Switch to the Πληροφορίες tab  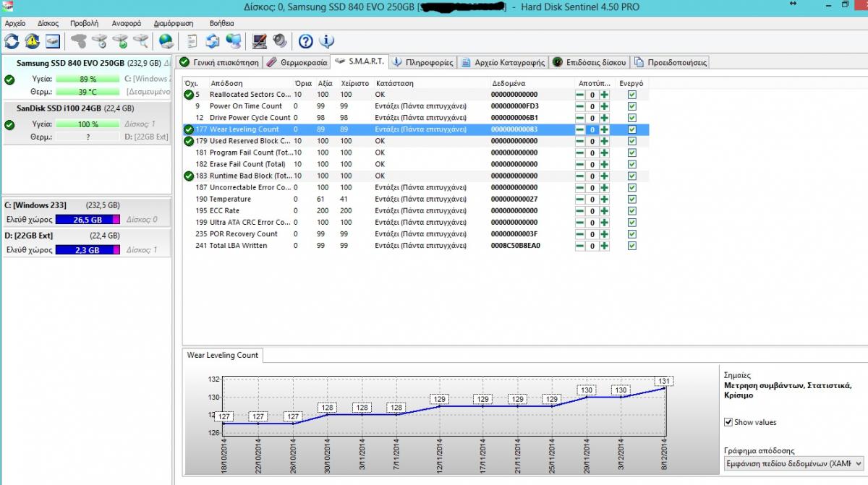423,63
